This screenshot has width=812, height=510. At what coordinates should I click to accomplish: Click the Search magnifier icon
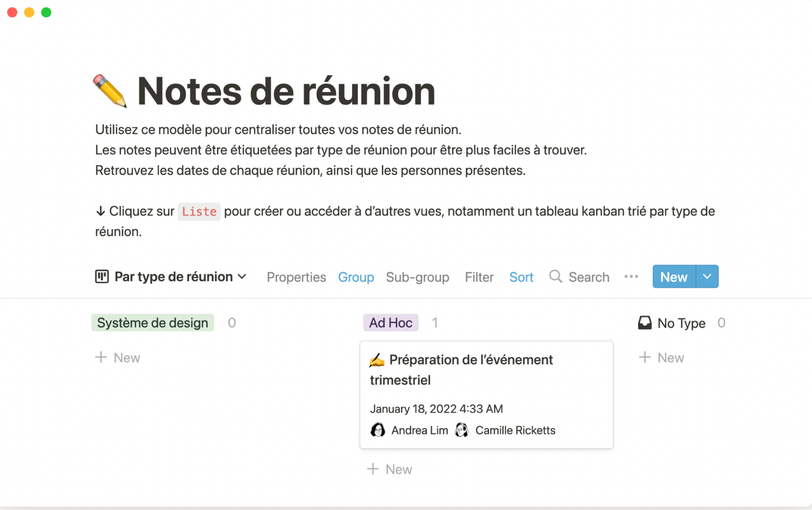click(x=555, y=276)
